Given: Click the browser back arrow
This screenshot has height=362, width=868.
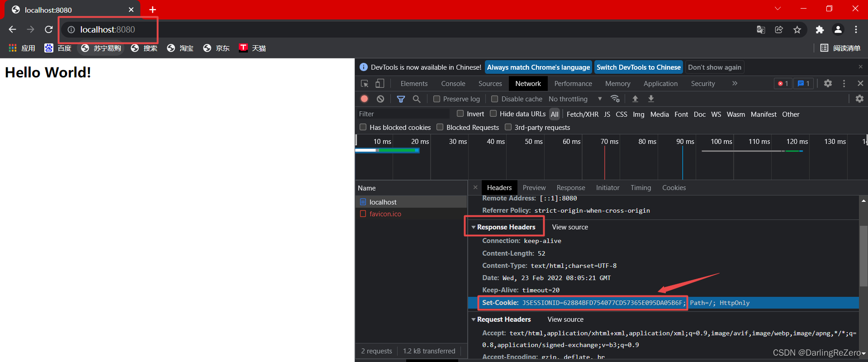Looking at the screenshot, I should pos(12,29).
